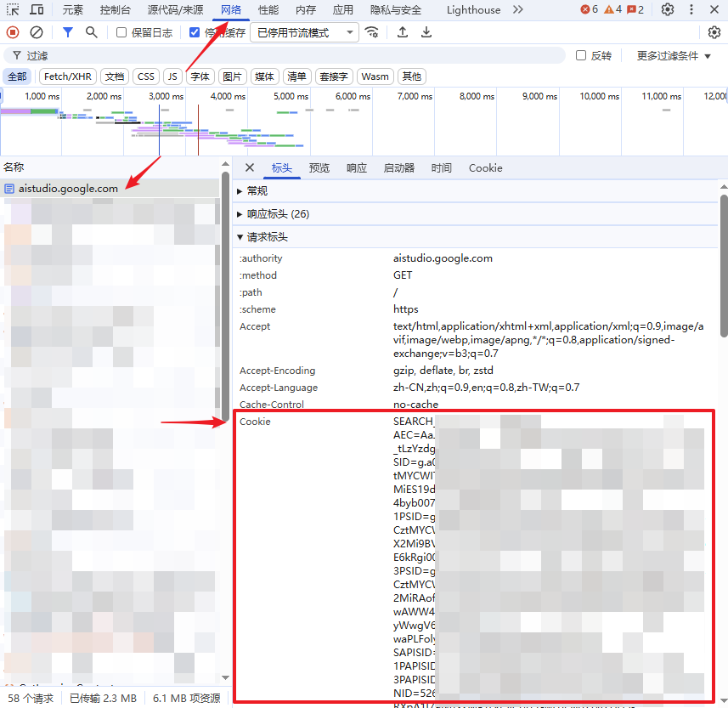Open the network search magnifier
Viewport: 728px width, 708px height.
91,32
